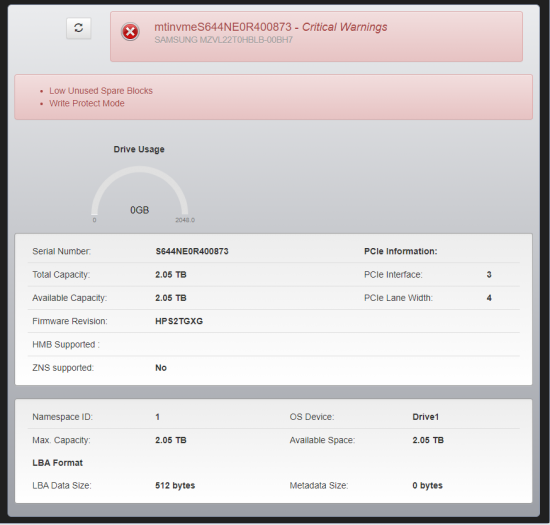Image resolution: width=550 pixels, height=525 pixels.
Task: Click the Namespace ID value 1
Action: click(x=157, y=417)
